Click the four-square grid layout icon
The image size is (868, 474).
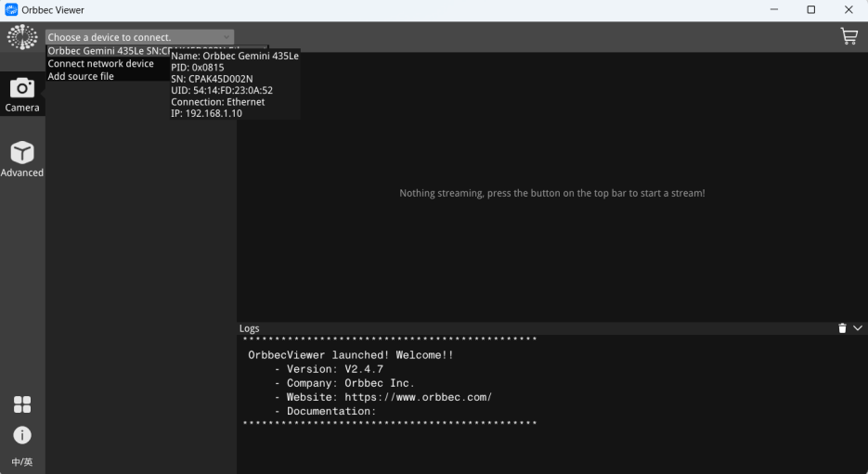click(x=22, y=404)
